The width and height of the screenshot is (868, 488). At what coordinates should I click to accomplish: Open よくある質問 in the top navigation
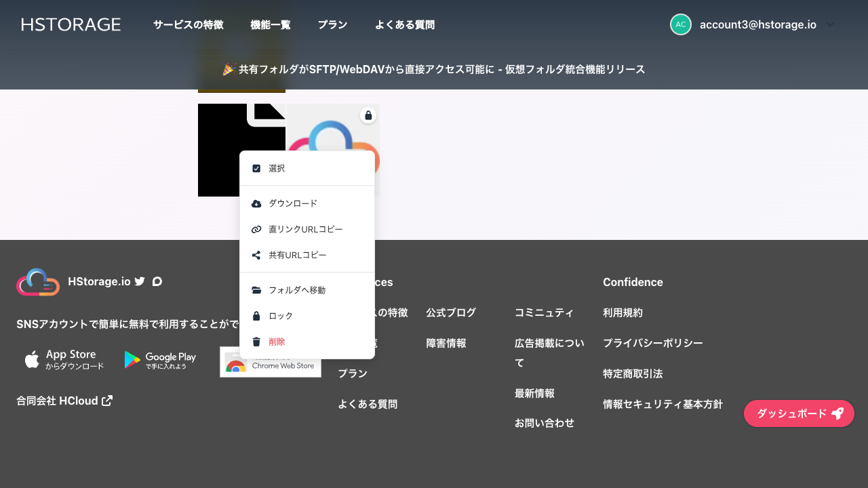pos(405,24)
